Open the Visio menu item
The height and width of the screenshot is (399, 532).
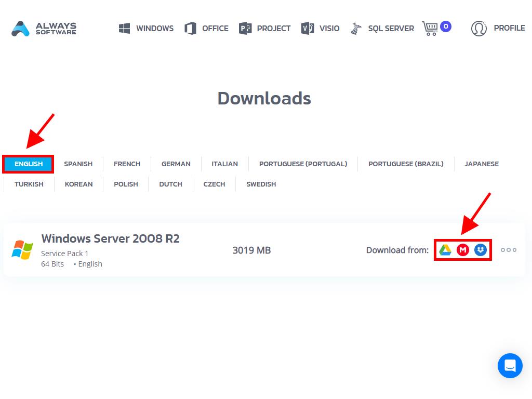point(321,29)
